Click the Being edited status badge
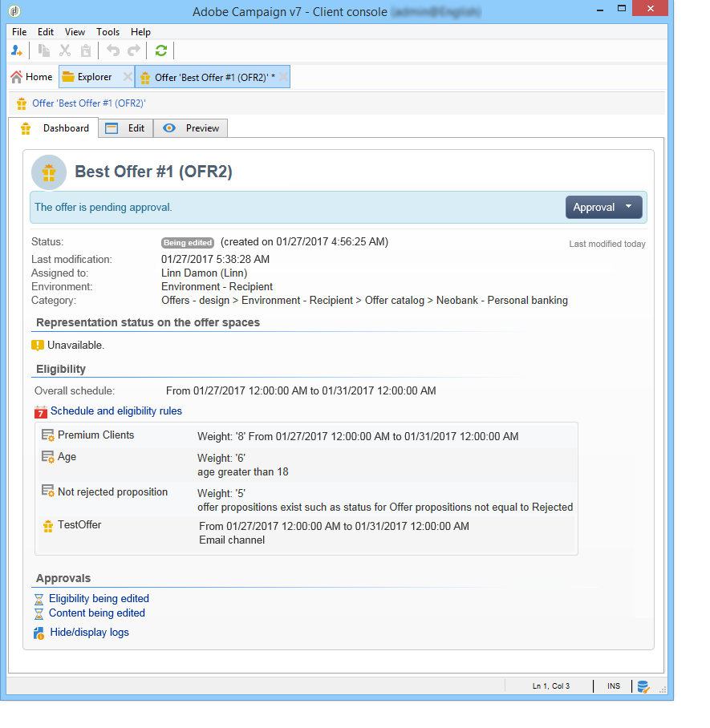 pyautogui.click(x=188, y=242)
